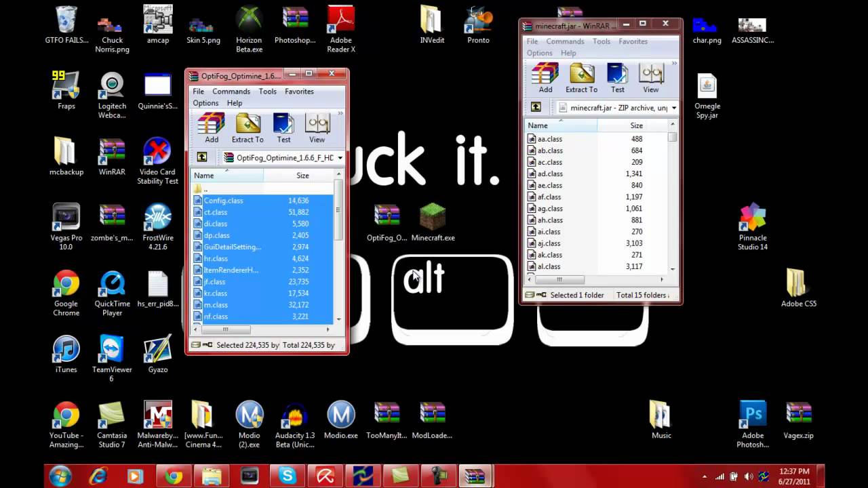Select Audacity 1.3 Beta desktop icon

tap(295, 424)
